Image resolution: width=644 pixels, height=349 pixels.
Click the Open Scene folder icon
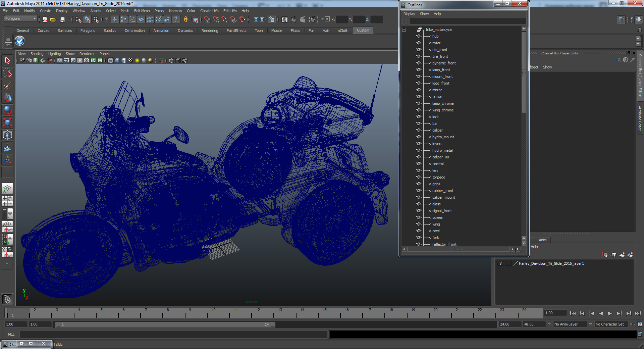[x=53, y=19]
